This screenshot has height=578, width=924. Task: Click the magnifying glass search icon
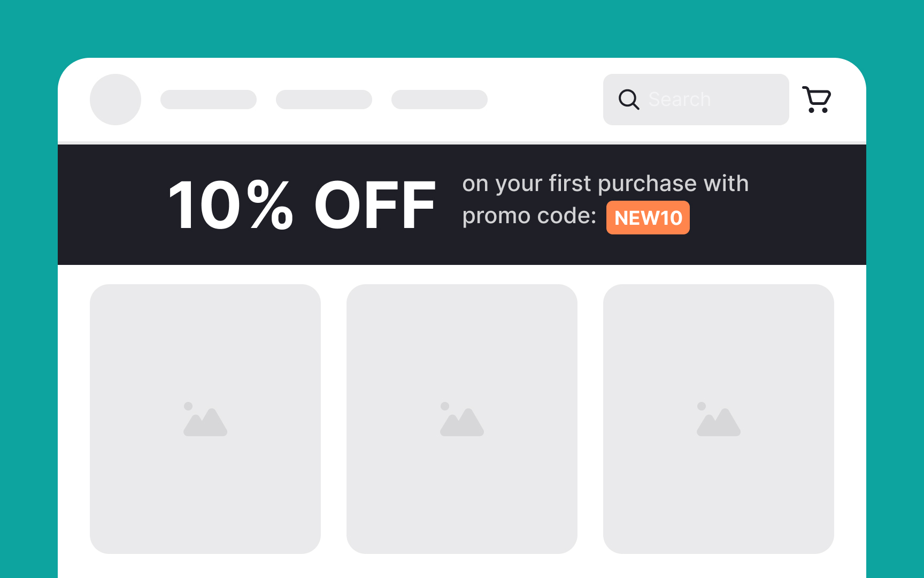click(628, 100)
